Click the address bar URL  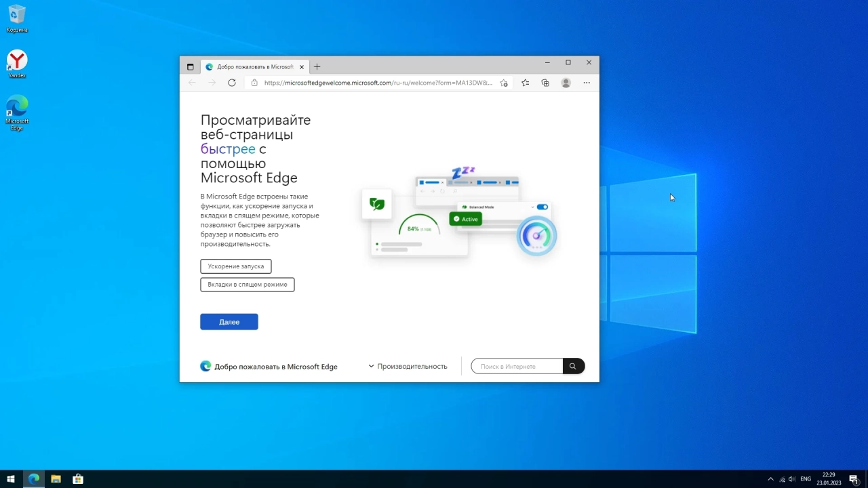[378, 83]
